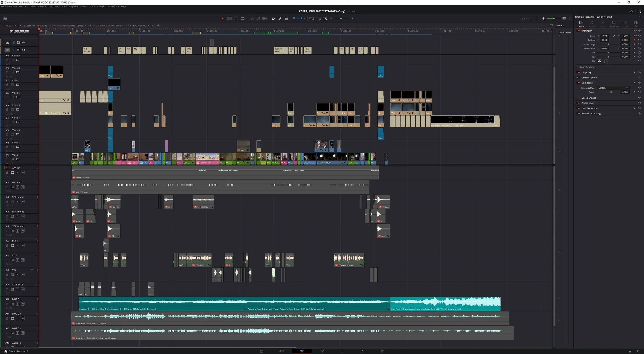Open the Composite Mode Screen dropdown

point(613,88)
